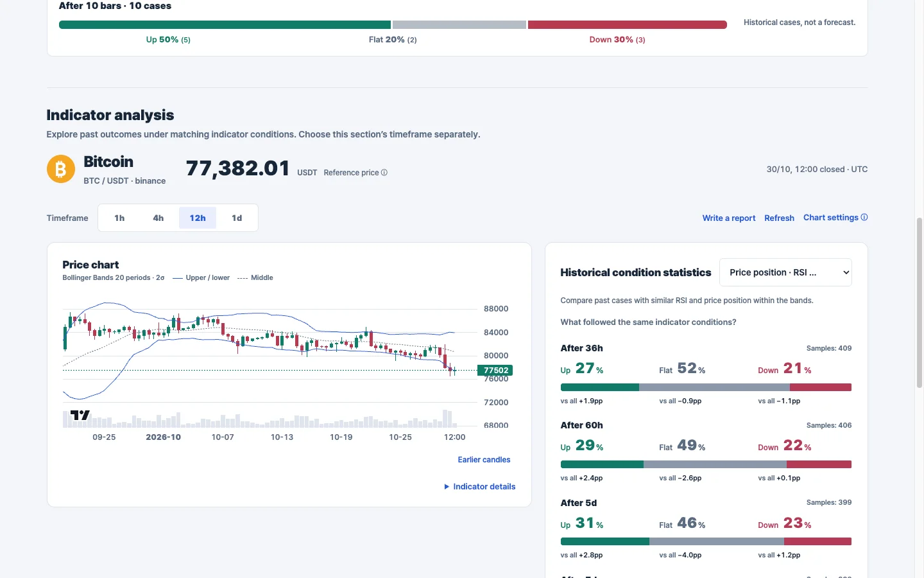Open Chart settings
Screen dimensions: 924x578
pos(831,218)
